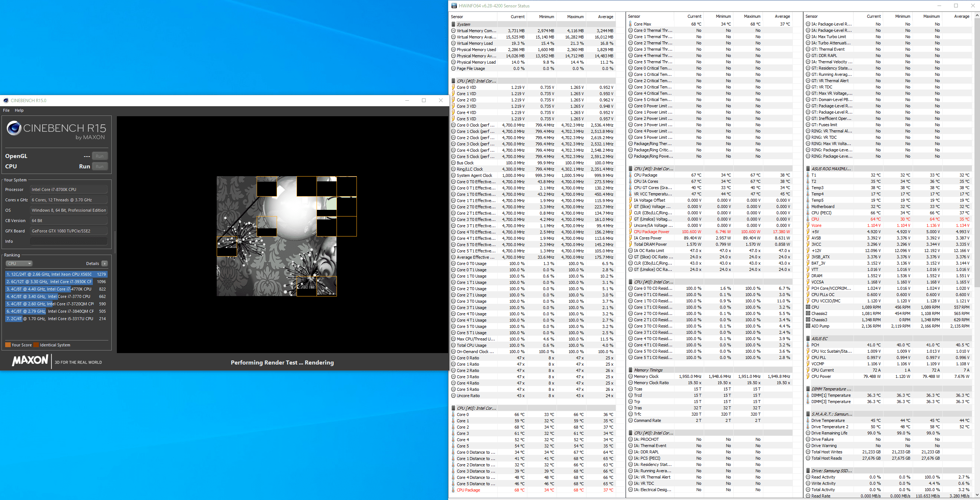Click Read Activity sensor icon
The height and width of the screenshot is (500, 980).
click(808, 477)
